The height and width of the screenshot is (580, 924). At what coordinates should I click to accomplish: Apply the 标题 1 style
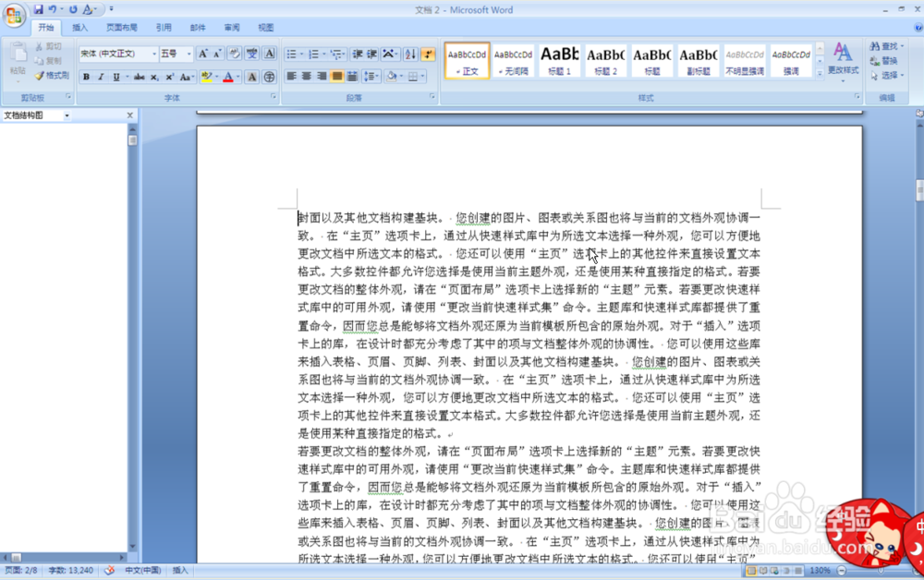(559, 61)
